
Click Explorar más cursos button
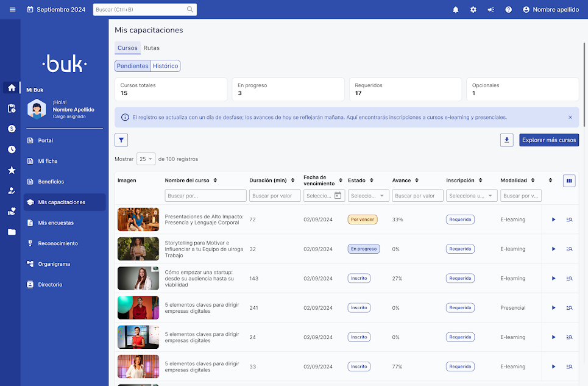tap(548, 140)
